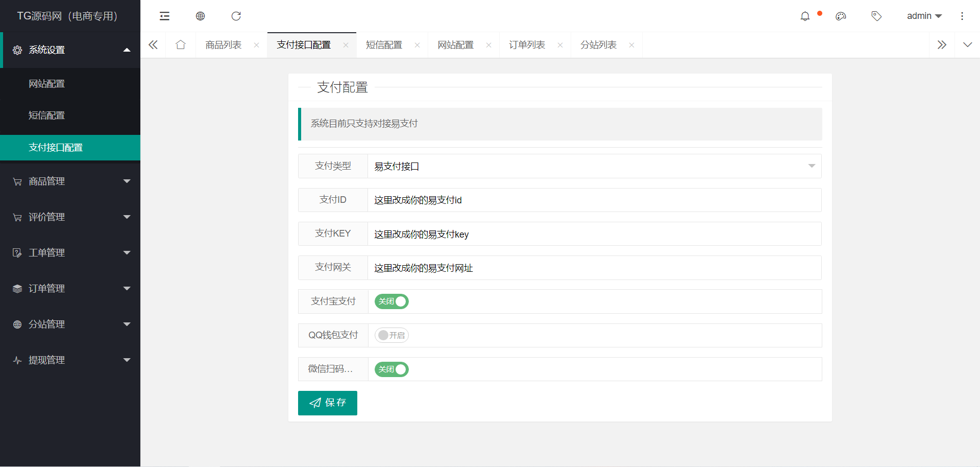Open the notification bell
The width and height of the screenshot is (980, 467).
coord(805,16)
